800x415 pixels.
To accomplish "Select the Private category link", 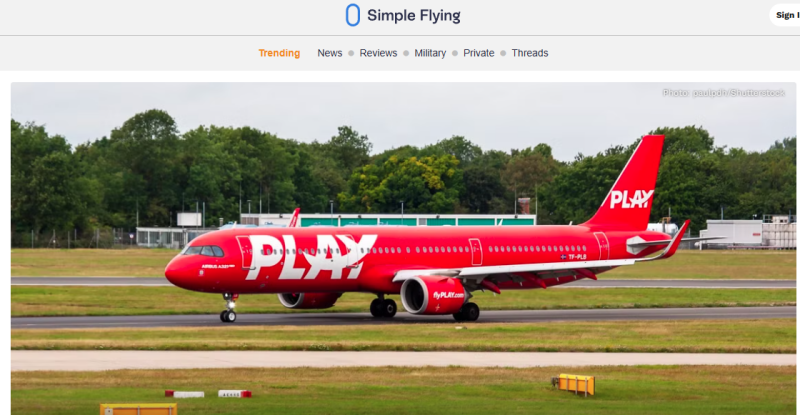I will pyautogui.click(x=479, y=53).
